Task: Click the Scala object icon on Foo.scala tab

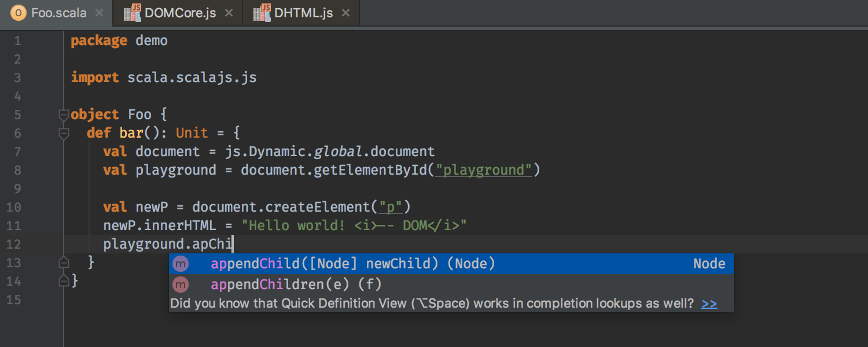Action: coord(19,13)
